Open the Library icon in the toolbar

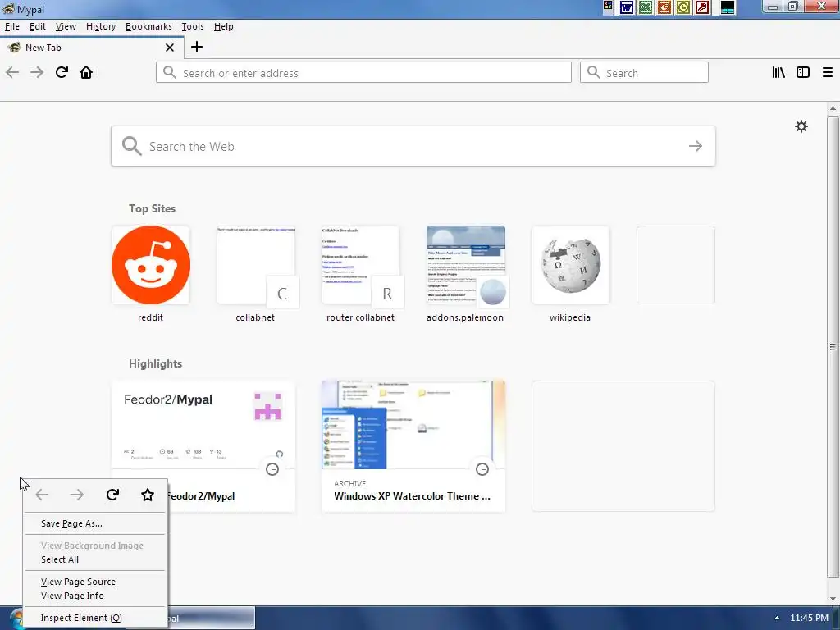coord(778,72)
